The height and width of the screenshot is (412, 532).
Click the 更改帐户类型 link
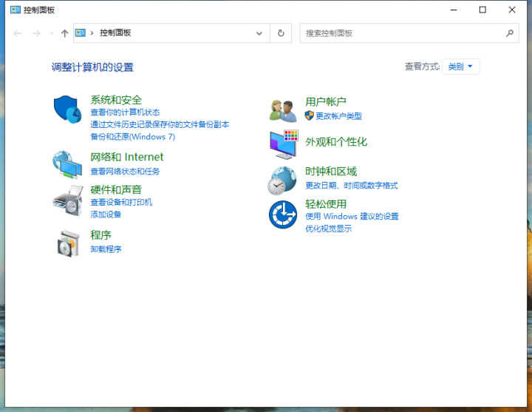point(338,116)
